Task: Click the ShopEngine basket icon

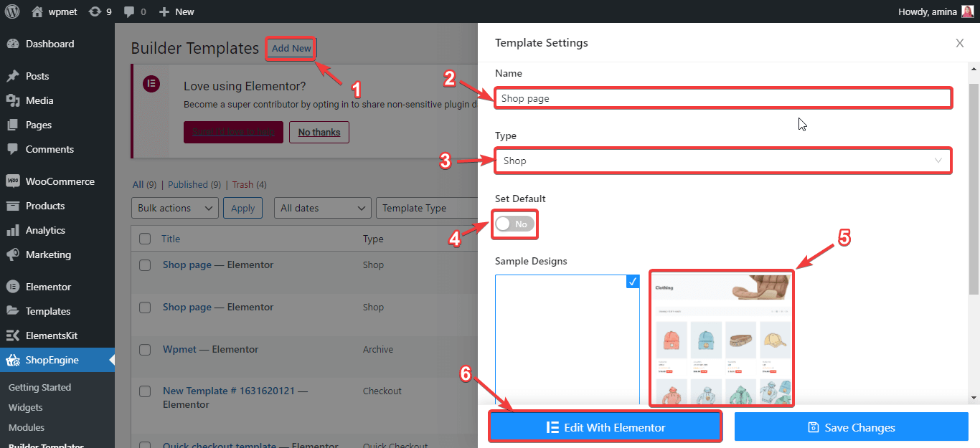Action: click(x=12, y=360)
